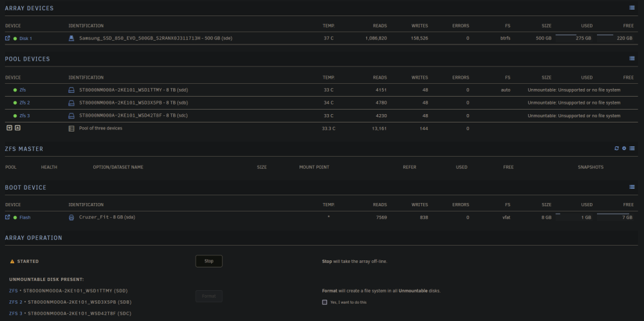Click drive icon for WSD42T8F disk
The image size is (644, 321).
71,115
